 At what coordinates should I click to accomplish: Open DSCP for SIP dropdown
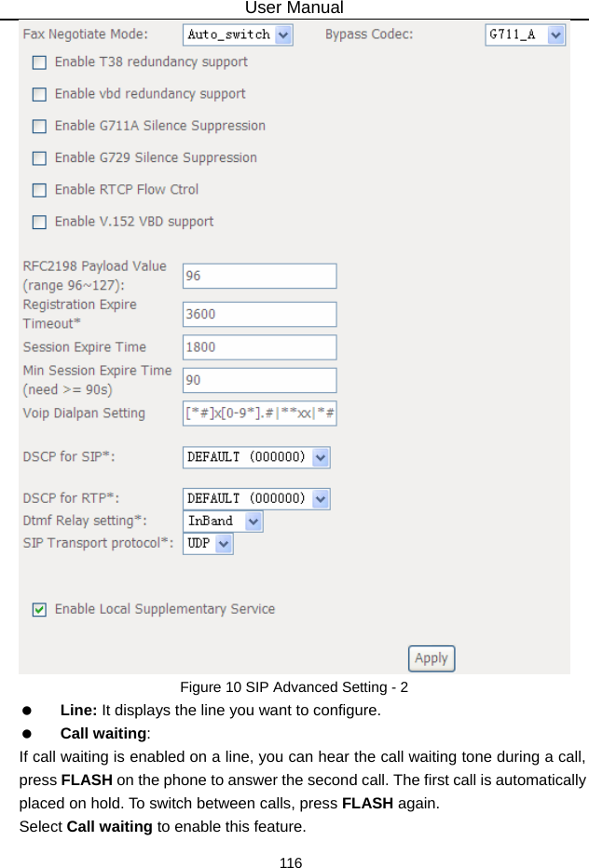[x=256, y=457]
